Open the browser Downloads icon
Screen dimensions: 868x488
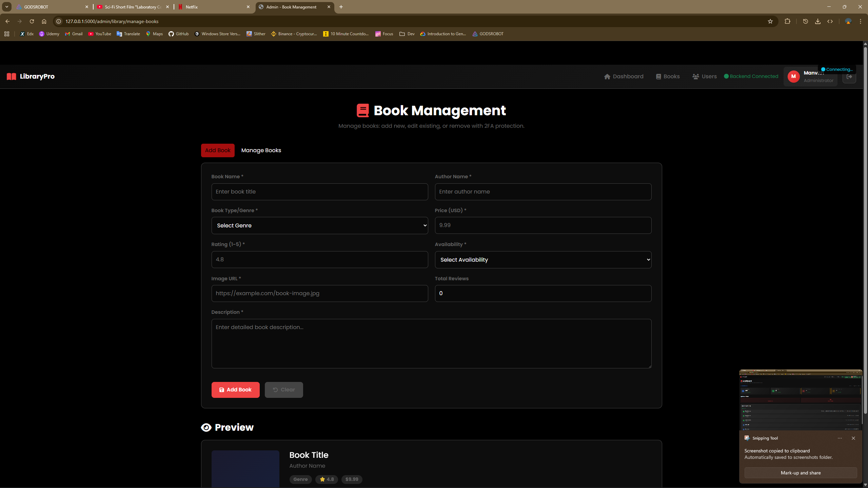(x=818, y=21)
